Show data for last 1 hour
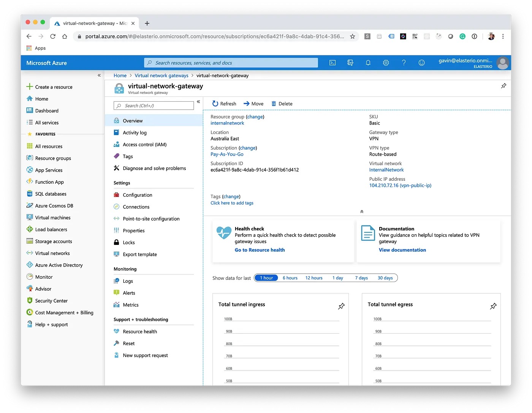The height and width of the screenshot is (413, 532). tap(266, 278)
